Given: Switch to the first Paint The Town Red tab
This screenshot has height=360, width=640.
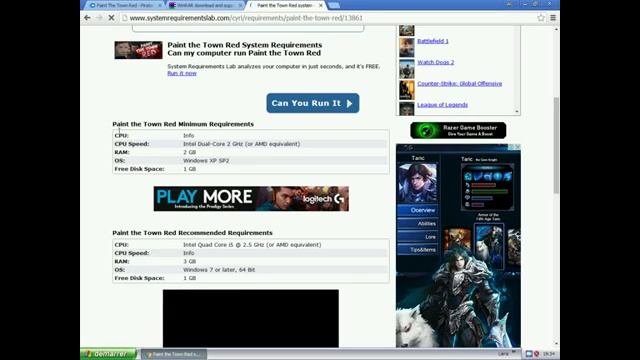Looking at the screenshot, I should tap(124, 5).
